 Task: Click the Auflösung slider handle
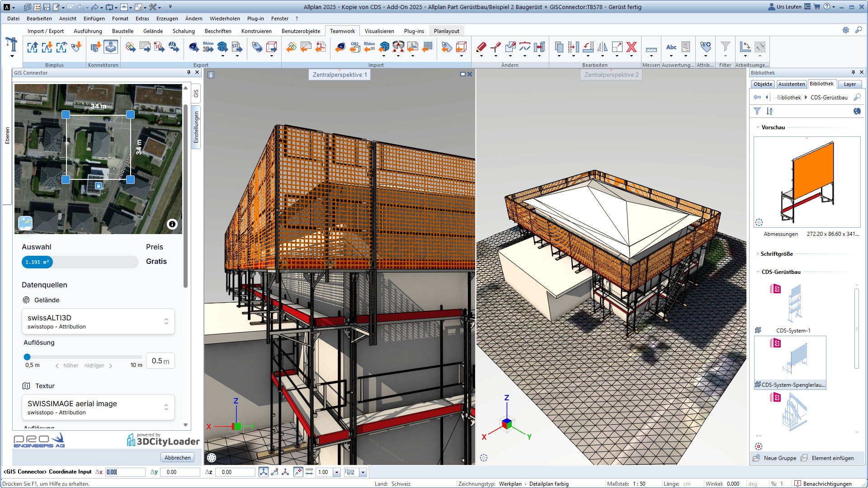[27, 357]
